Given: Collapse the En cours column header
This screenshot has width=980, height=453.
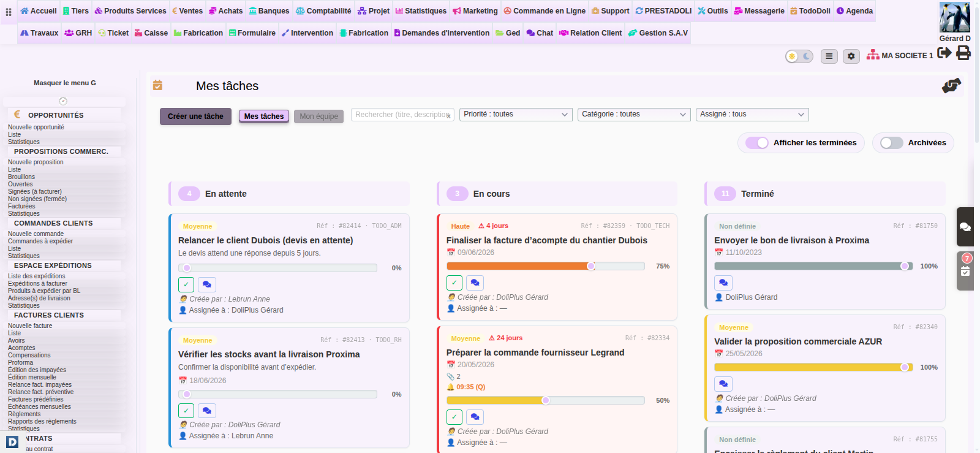Looking at the screenshot, I should coord(557,194).
